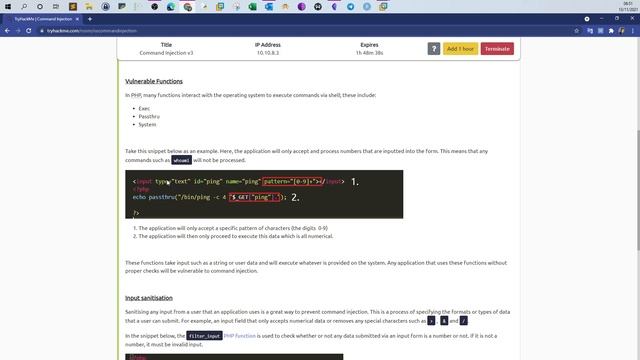
Task: Click the 'Command Injection v3' machine title
Action: tap(166, 53)
